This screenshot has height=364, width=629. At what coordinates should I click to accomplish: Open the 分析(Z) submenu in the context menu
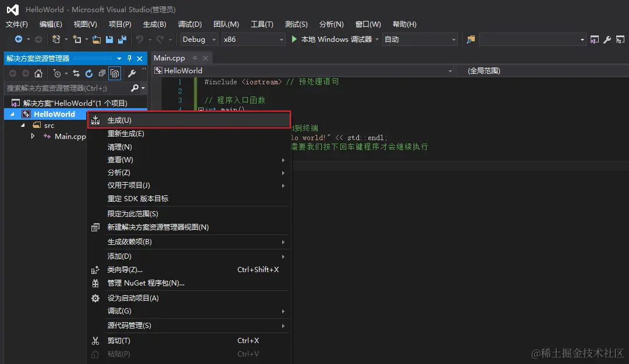click(x=189, y=173)
